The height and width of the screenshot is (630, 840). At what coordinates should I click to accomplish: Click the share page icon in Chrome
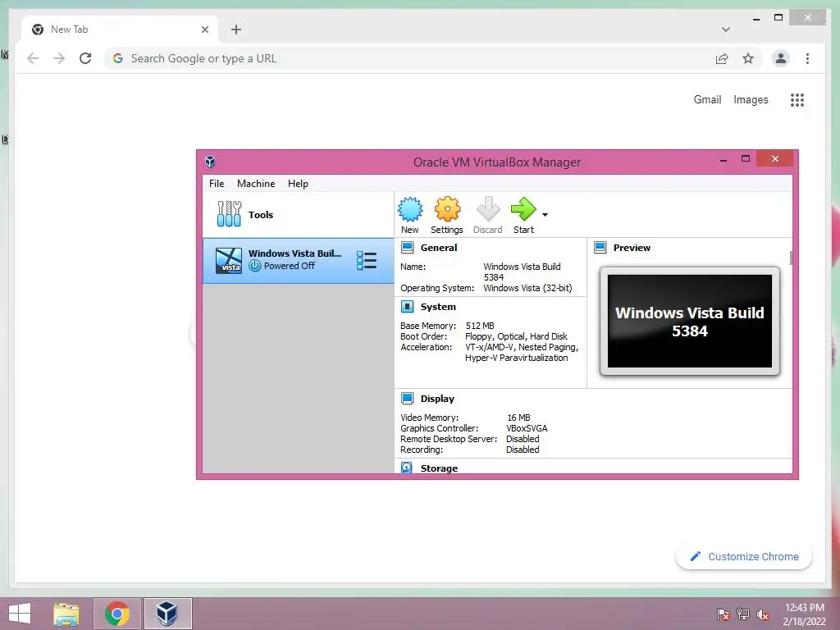(x=722, y=58)
